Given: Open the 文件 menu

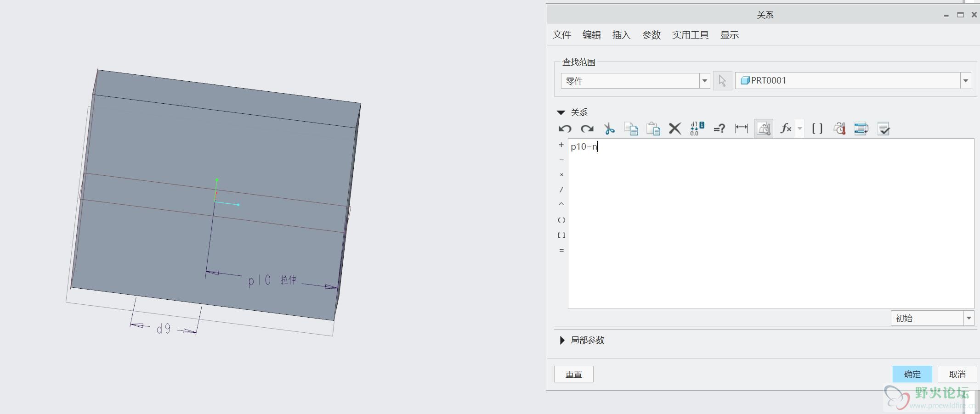Looking at the screenshot, I should pyautogui.click(x=562, y=35).
